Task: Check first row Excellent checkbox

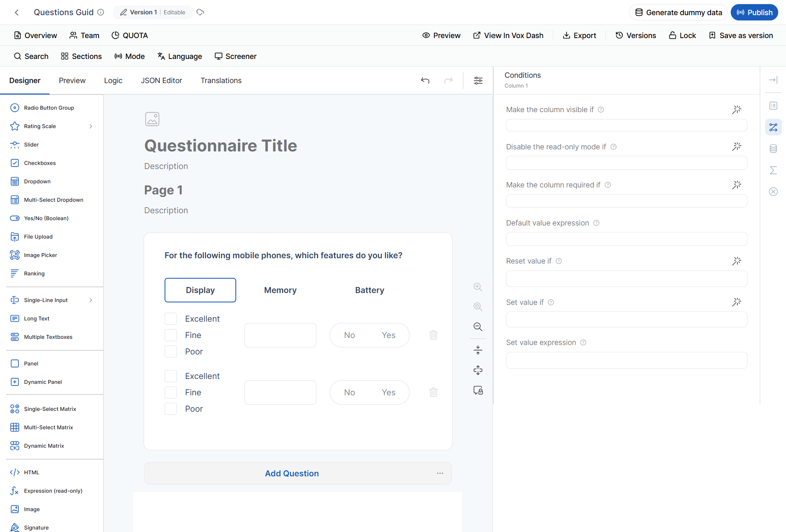Action: [171, 319]
